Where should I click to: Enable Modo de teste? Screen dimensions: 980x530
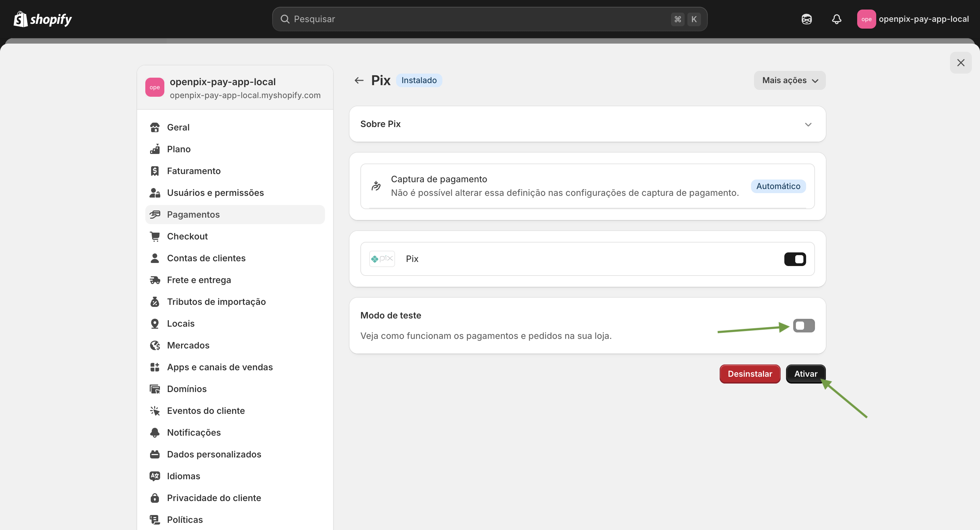[804, 326]
